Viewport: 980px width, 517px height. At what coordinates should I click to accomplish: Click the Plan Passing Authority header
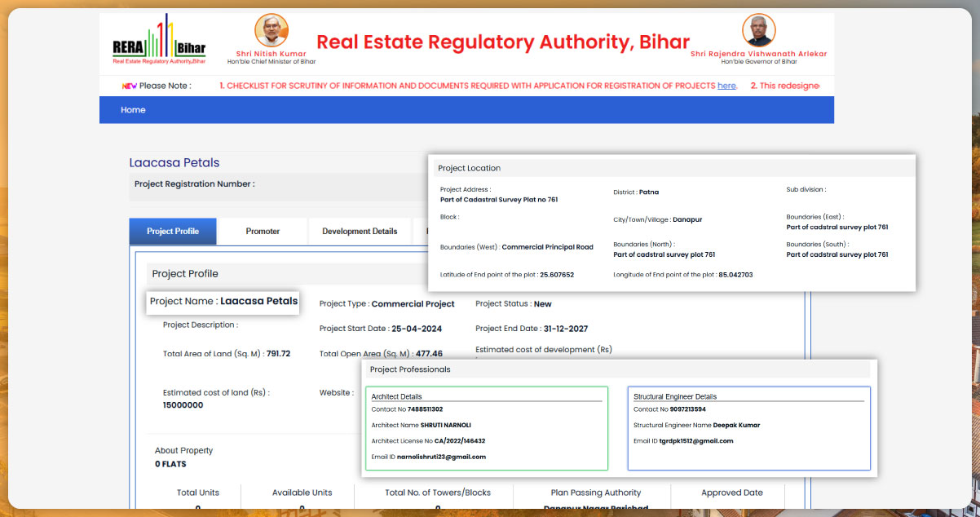596,493
